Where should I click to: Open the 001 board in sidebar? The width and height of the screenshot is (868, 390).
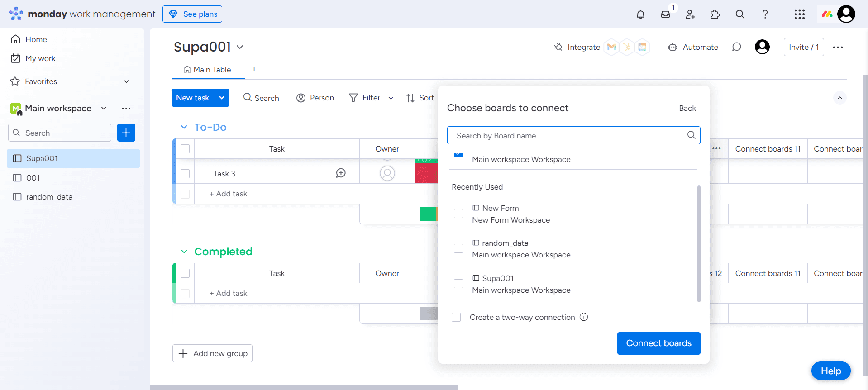(x=33, y=178)
